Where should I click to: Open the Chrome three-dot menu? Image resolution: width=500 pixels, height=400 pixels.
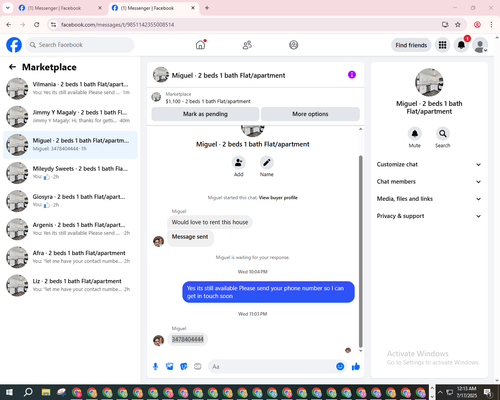pyautogui.click(x=491, y=24)
